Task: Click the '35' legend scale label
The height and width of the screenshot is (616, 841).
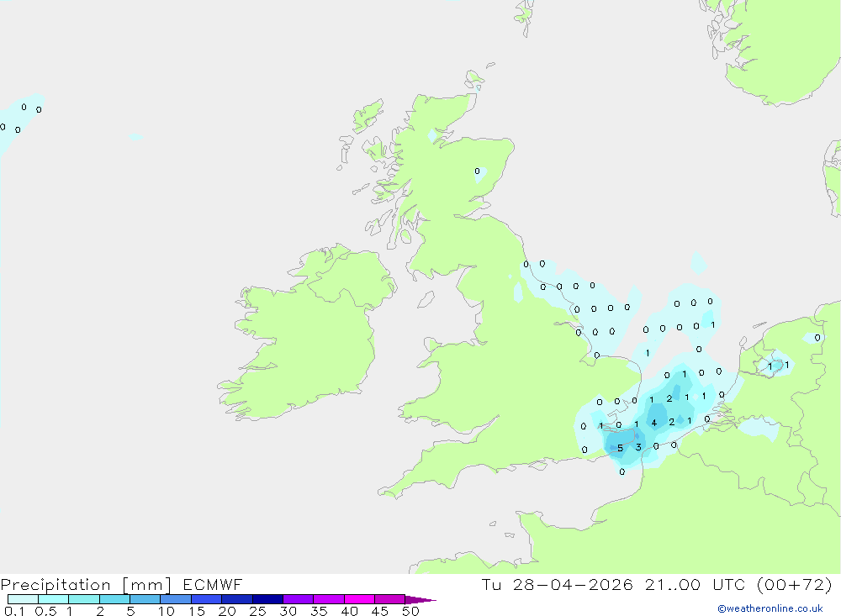Action: click(319, 611)
